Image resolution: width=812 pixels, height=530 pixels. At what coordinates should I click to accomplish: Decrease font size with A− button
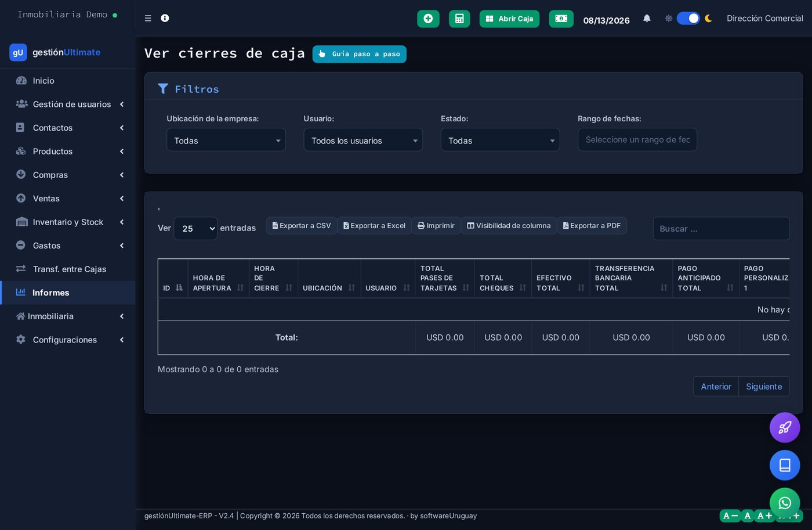click(730, 515)
